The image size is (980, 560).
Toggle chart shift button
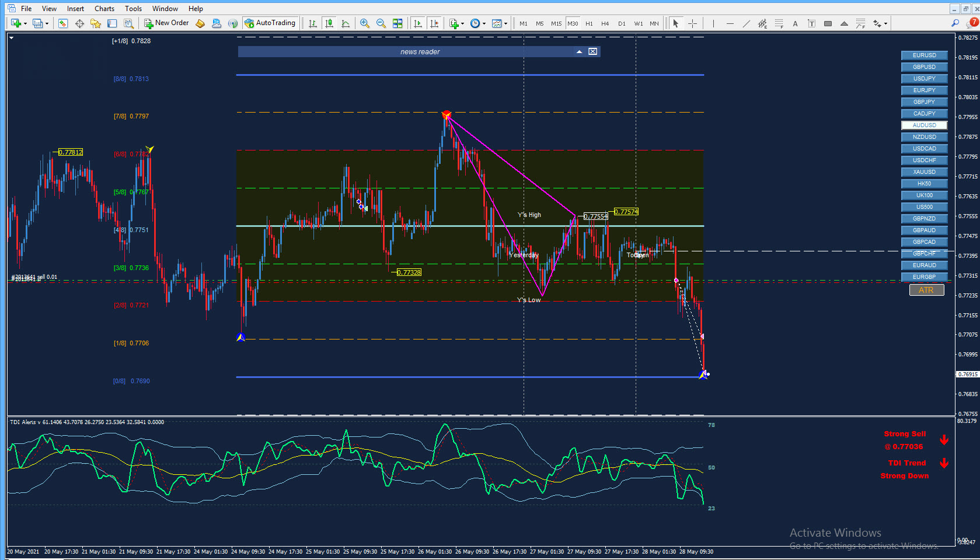click(x=434, y=23)
